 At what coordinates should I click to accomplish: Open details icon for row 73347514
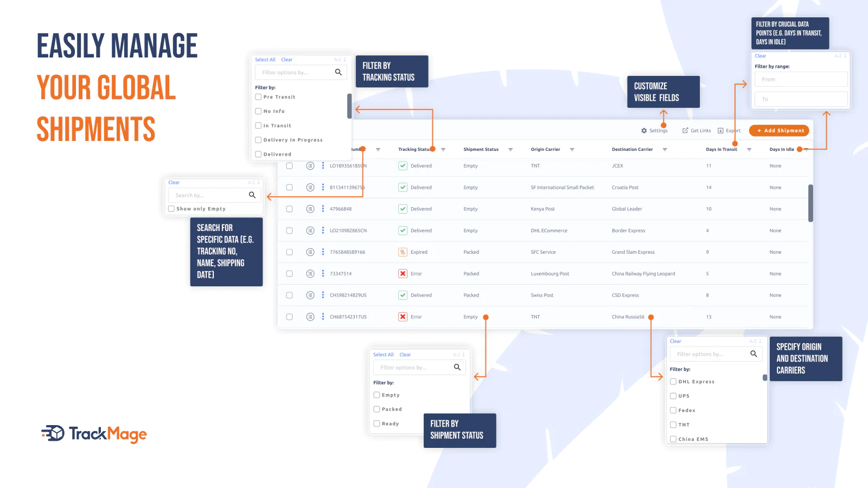(310, 274)
